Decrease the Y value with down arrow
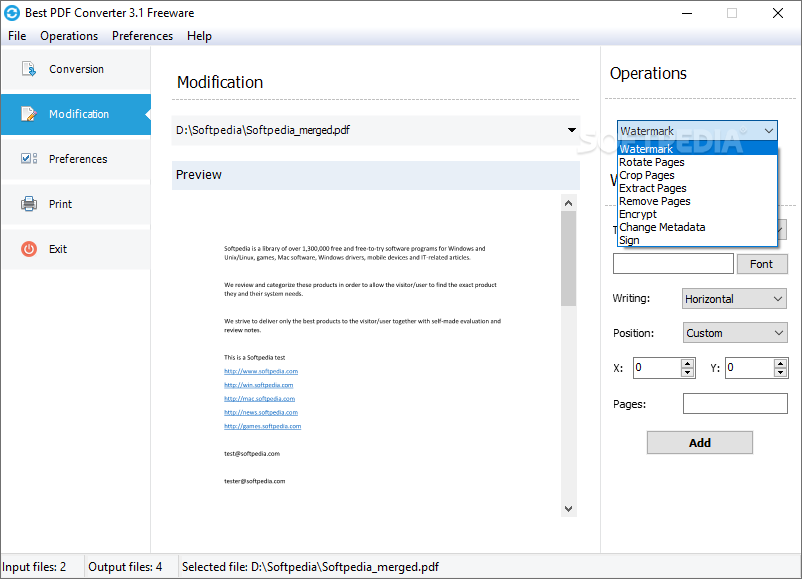802x579 pixels. [x=780, y=373]
